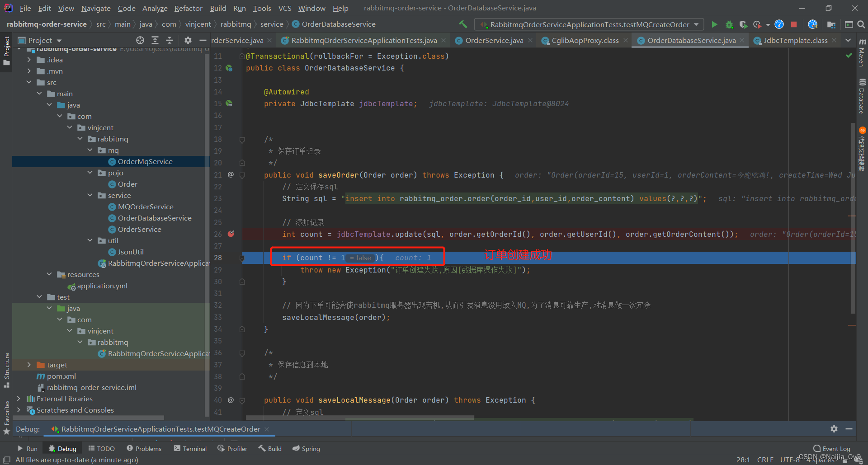This screenshot has width=868, height=465.
Task: Close the OrderDatabaseService.java tab
Action: coord(742,40)
